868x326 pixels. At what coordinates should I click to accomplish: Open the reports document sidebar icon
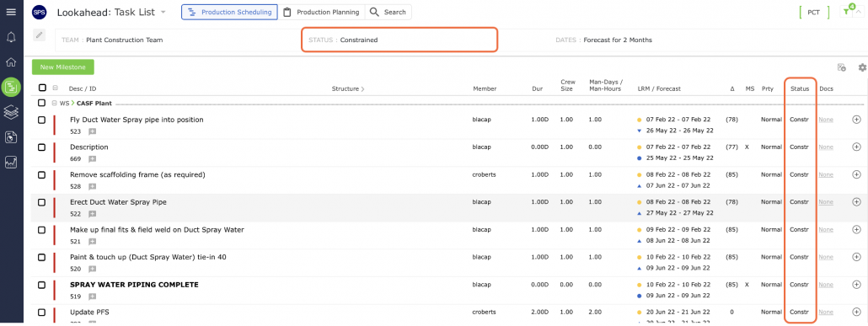click(11, 137)
